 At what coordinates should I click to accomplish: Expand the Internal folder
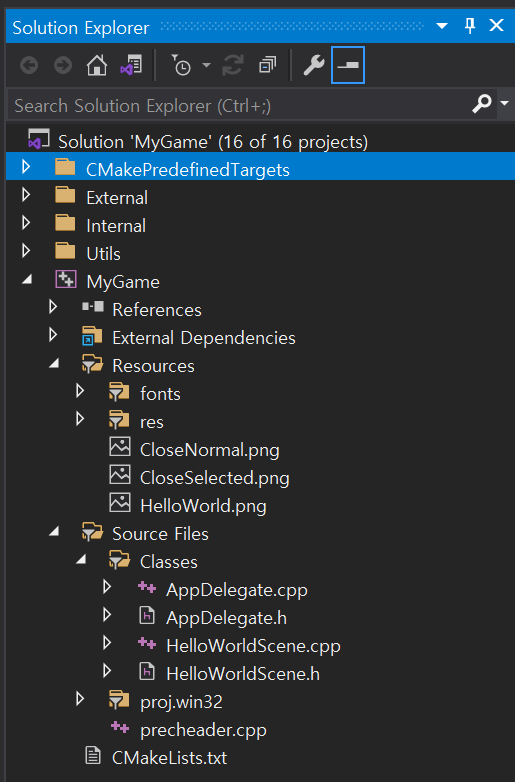click(x=26, y=223)
